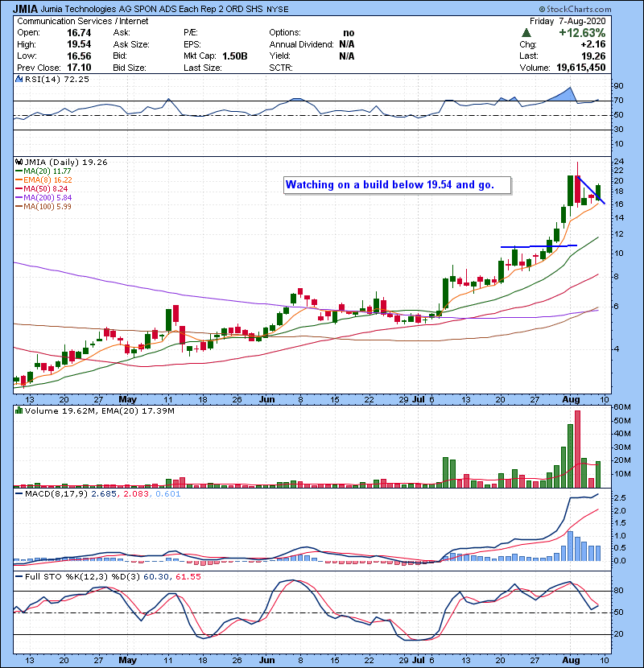Click the Volume 19.62M, EMA(20) 17.39M legend
644x668 pixels.
tap(99, 411)
